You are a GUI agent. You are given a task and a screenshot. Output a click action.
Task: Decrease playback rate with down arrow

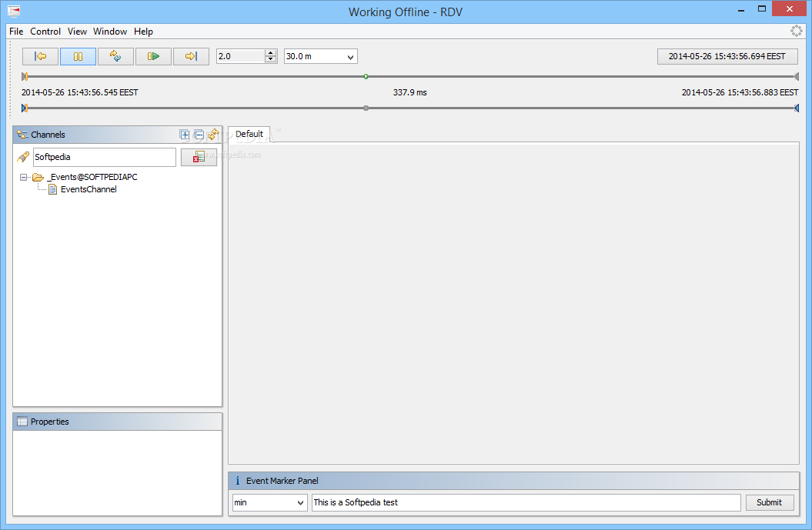tap(271, 59)
